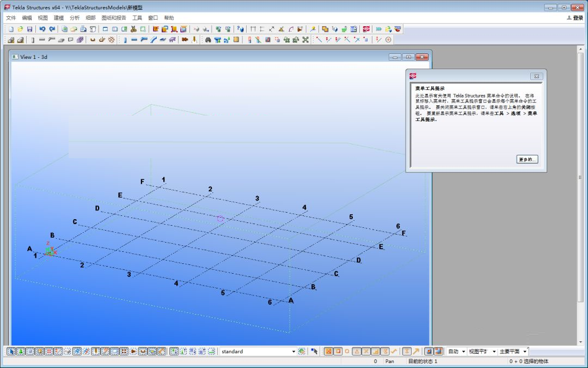
Task: Click the New model icon
Action: 11,29
